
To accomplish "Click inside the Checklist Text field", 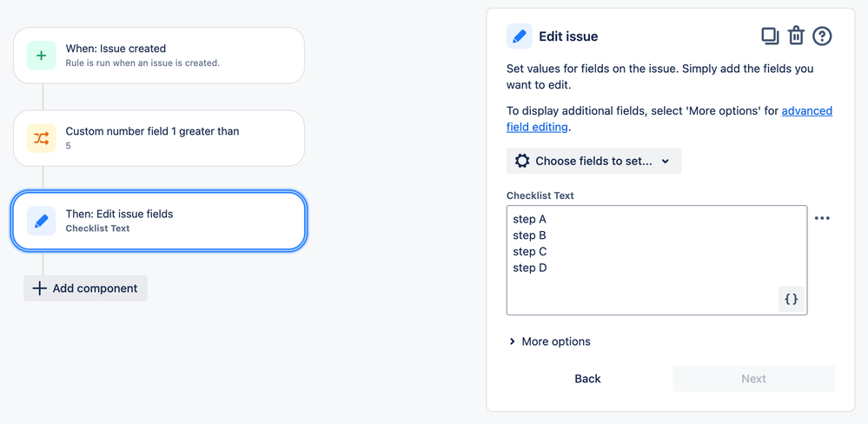I will 643,259.
